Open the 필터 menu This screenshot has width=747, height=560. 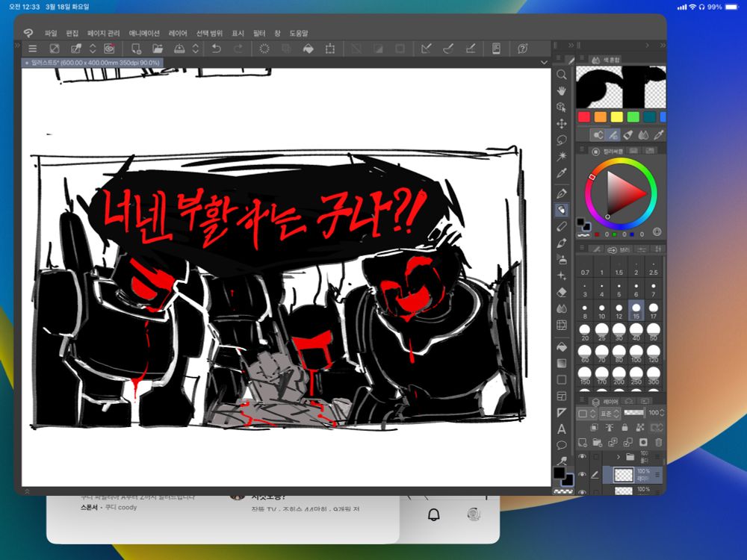pyautogui.click(x=259, y=33)
